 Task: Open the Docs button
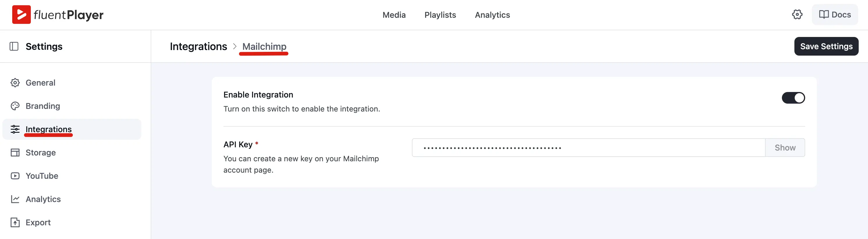835,15
